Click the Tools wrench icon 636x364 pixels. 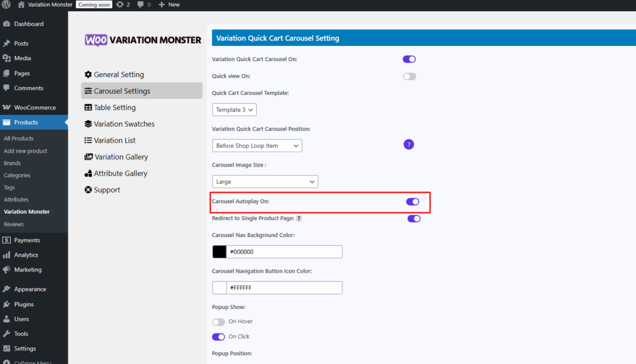[x=6, y=334]
